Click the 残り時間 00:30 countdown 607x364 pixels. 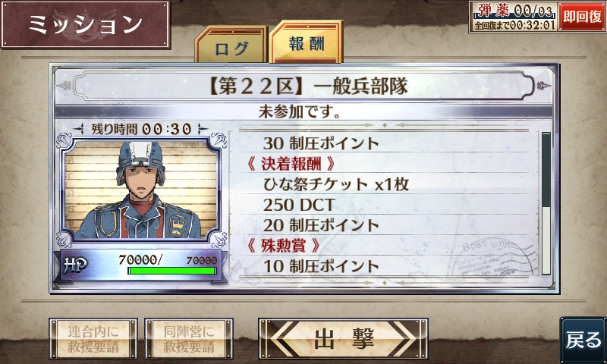(141, 129)
